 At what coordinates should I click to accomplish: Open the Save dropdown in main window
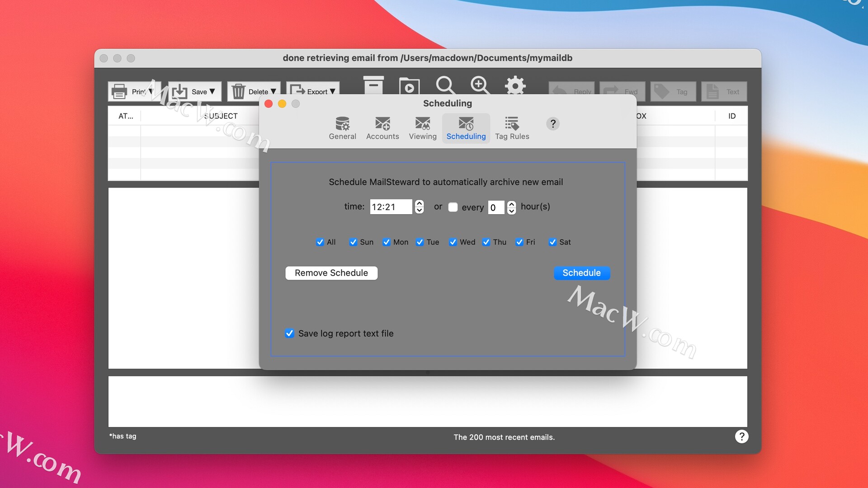[x=195, y=91]
